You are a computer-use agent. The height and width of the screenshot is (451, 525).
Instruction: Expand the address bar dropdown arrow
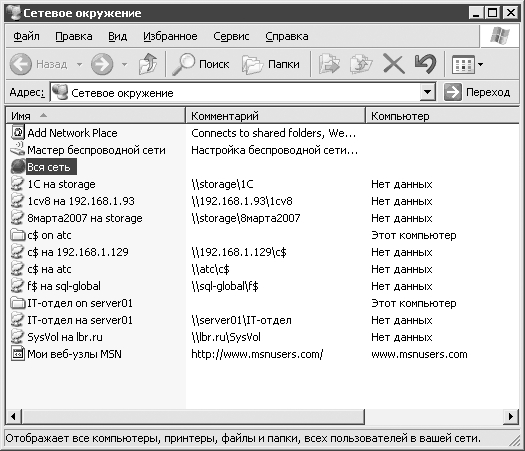point(427,92)
